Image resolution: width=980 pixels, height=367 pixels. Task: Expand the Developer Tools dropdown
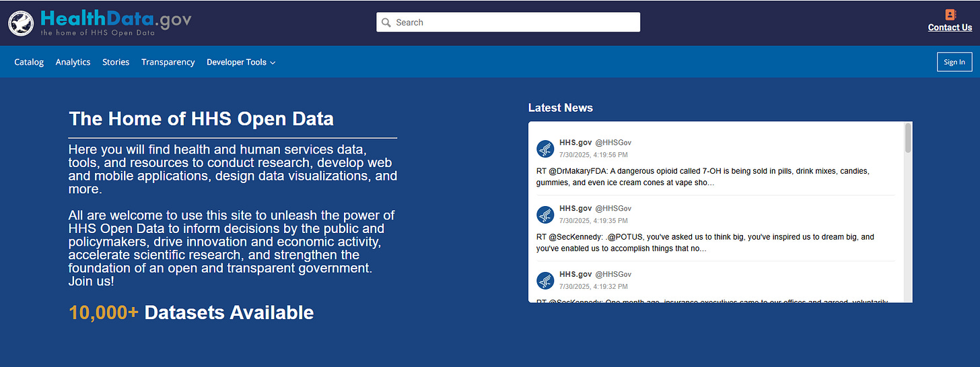tap(241, 62)
